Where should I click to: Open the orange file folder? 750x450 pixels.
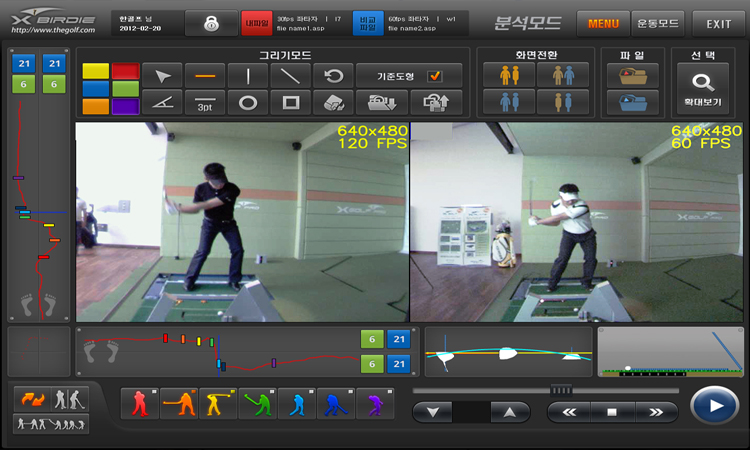[632, 76]
